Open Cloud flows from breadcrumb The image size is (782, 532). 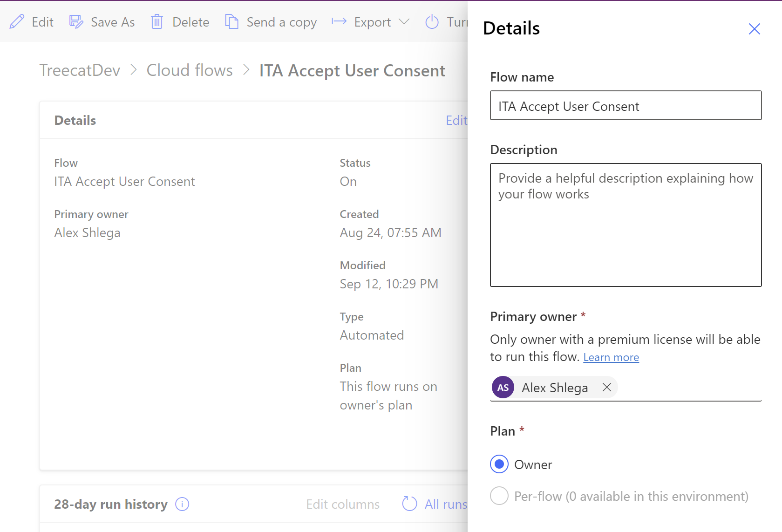pyautogui.click(x=190, y=70)
